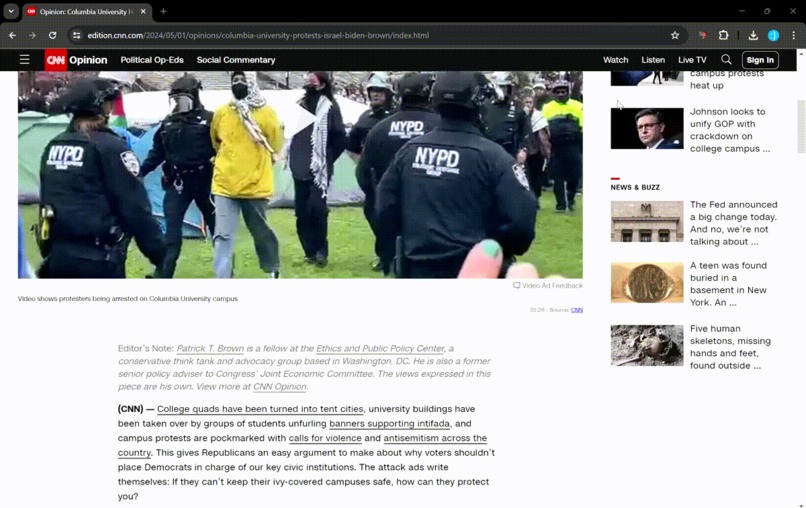Read 'Johnson looks to unify GOP' headline
This screenshot has height=508, width=806.
tap(730, 130)
